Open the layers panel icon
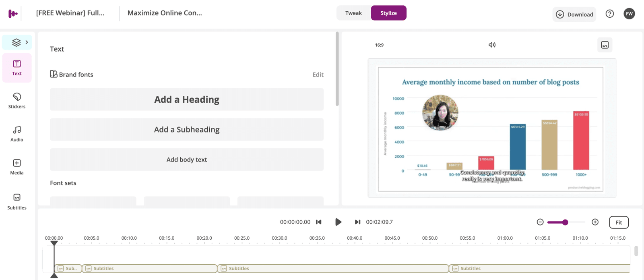644x280 pixels. click(x=16, y=42)
